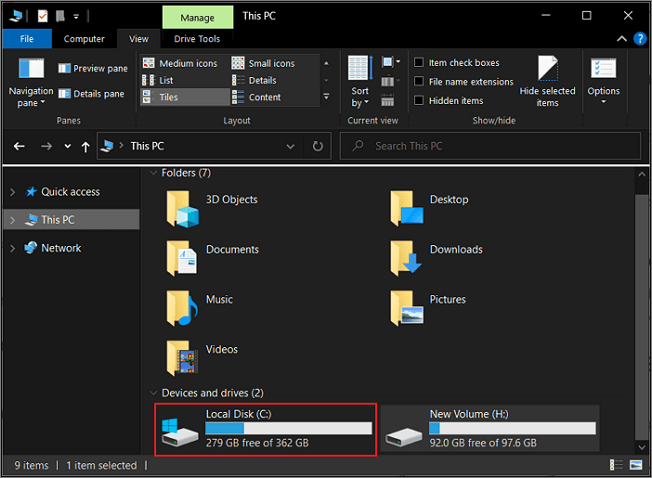Open Customize Quick Access Toolbar dropdown
652x478 pixels.
(76, 17)
